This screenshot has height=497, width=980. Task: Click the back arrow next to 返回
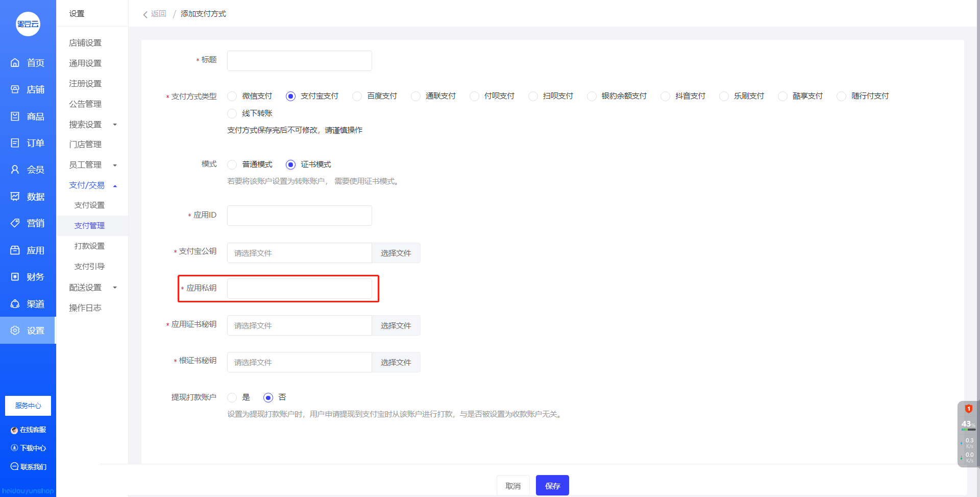(145, 14)
